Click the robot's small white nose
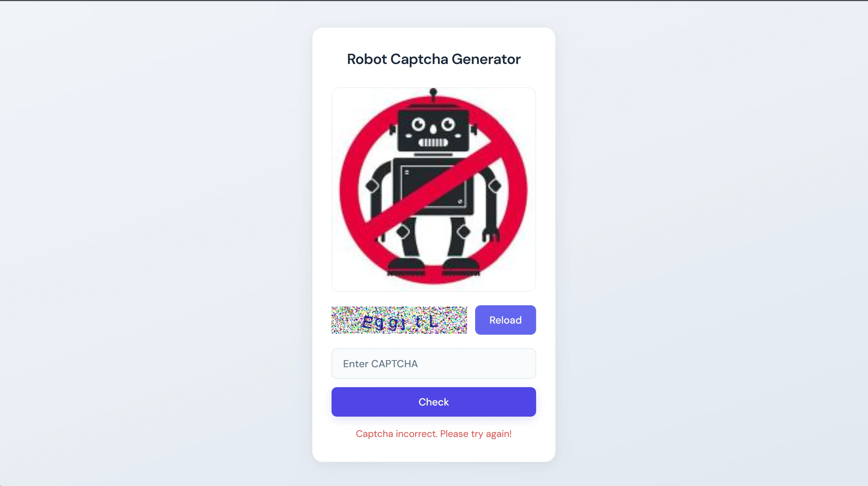Viewport: 868px width, 486px height. tap(433, 129)
